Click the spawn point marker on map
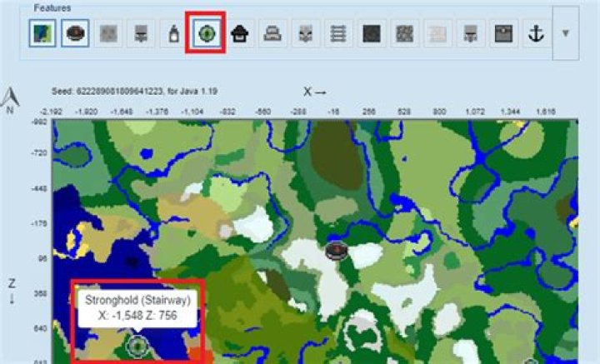 pyautogui.click(x=337, y=251)
